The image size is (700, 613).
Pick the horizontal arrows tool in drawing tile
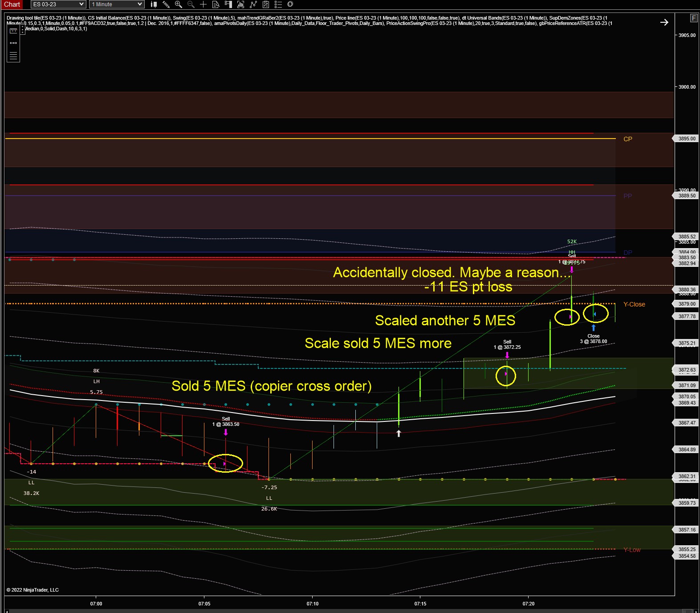(x=13, y=43)
